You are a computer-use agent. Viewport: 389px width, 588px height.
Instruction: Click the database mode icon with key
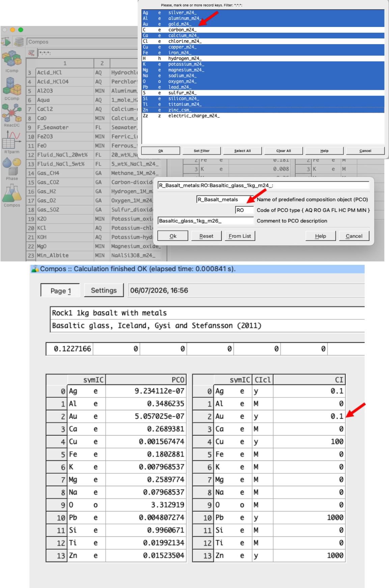pyautogui.click(x=19, y=42)
